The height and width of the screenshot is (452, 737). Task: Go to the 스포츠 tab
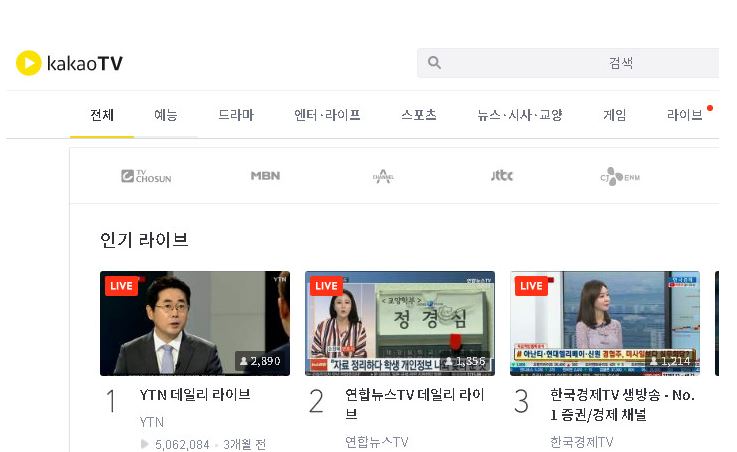419,115
